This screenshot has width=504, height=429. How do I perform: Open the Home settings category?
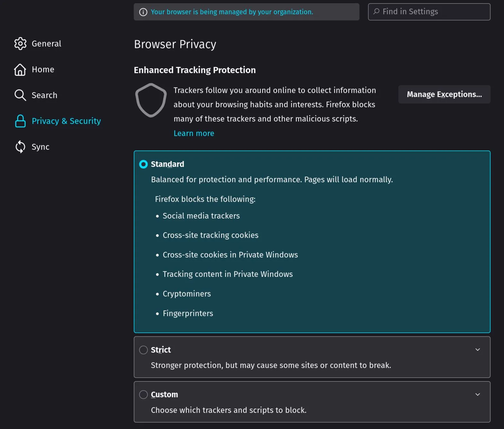(43, 69)
